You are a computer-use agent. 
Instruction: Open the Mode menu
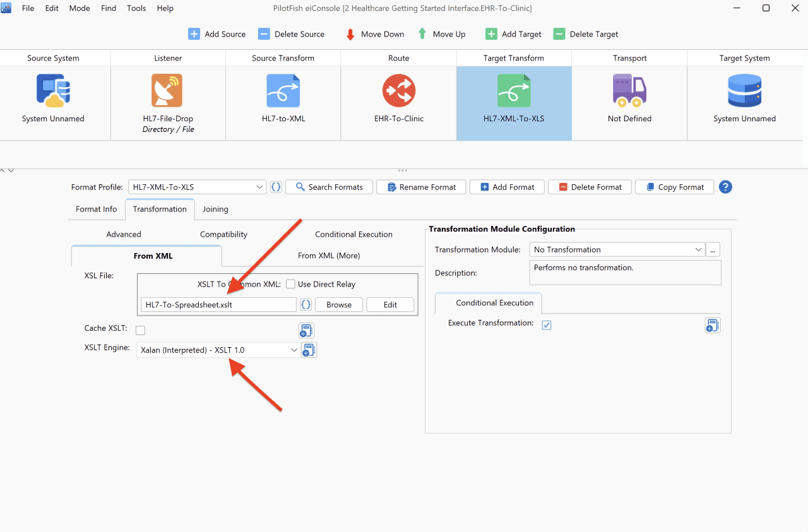coord(80,8)
